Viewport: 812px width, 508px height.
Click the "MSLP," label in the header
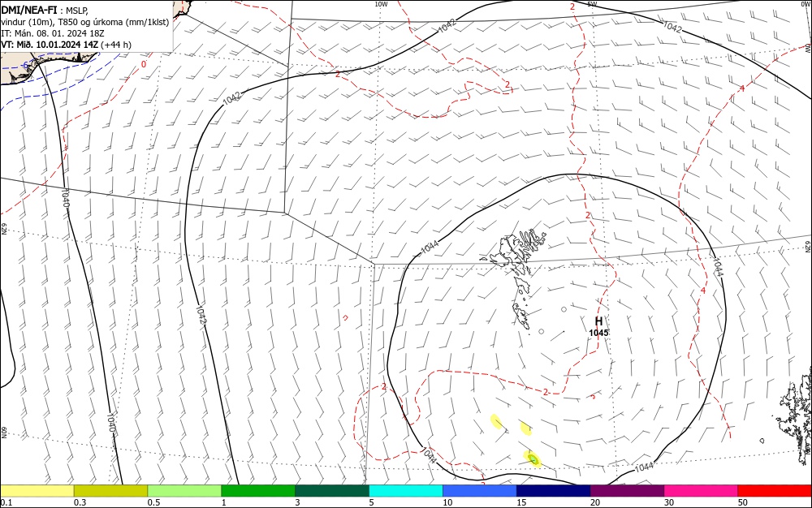click(77, 9)
